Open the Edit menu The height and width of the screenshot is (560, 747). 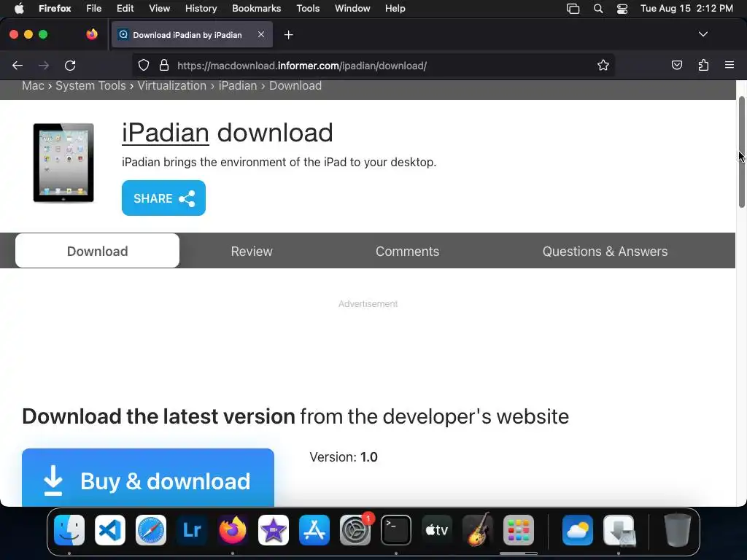(x=125, y=9)
